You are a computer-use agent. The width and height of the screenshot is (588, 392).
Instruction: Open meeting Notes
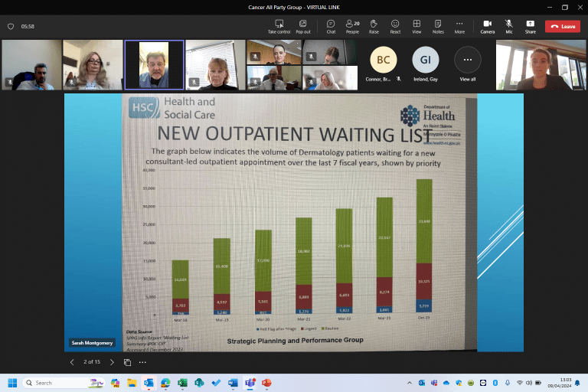pos(438,27)
